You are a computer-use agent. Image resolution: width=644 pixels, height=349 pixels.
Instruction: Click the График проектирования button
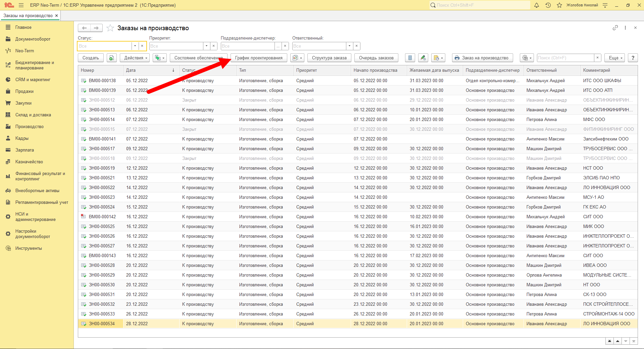[x=259, y=58]
